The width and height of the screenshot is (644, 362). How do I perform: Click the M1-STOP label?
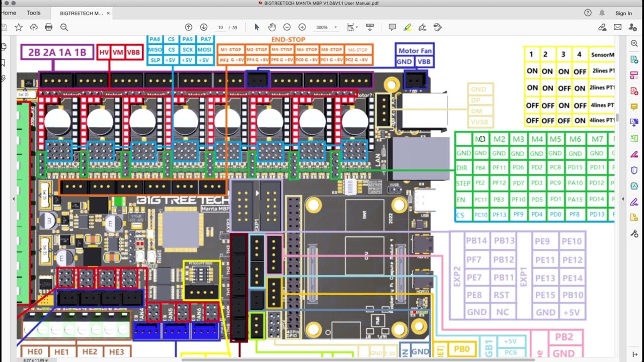(x=230, y=50)
